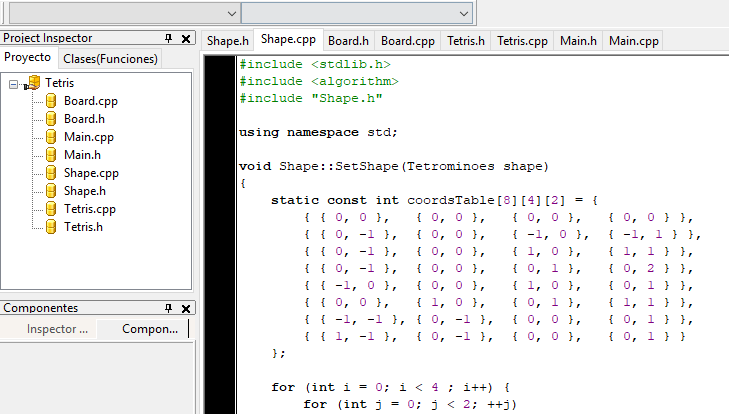
Task: Select Board.h in the project tree
Action: pos(84,119)
